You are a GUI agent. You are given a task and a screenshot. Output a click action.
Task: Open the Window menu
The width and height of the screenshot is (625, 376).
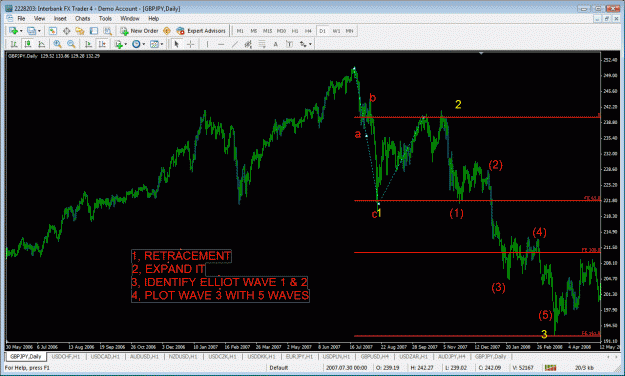pyautogui.click(x=130, y=18)
